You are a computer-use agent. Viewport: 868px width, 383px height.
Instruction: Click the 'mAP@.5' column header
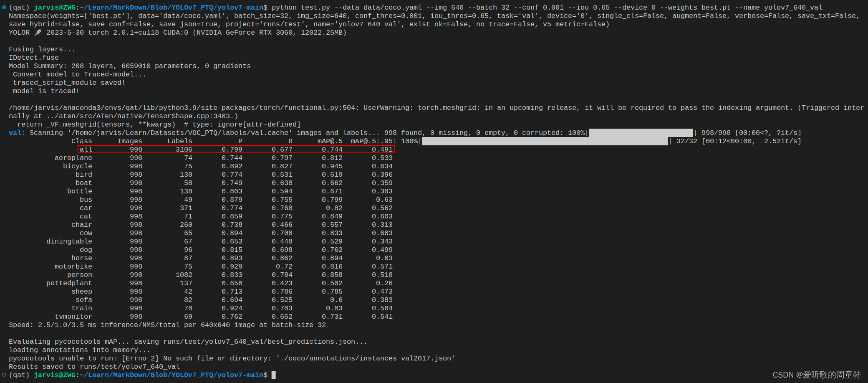click(330, 141)
